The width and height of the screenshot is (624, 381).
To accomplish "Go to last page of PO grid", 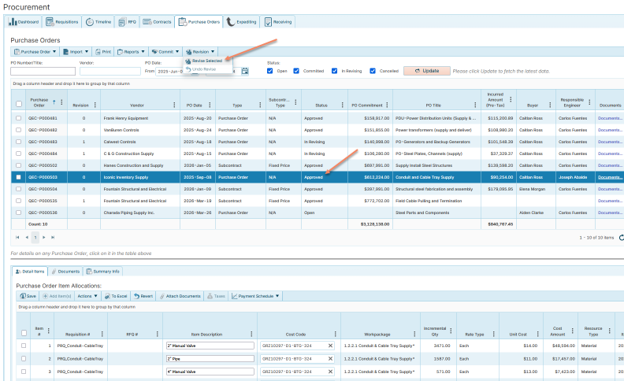I will coord(53,237).
